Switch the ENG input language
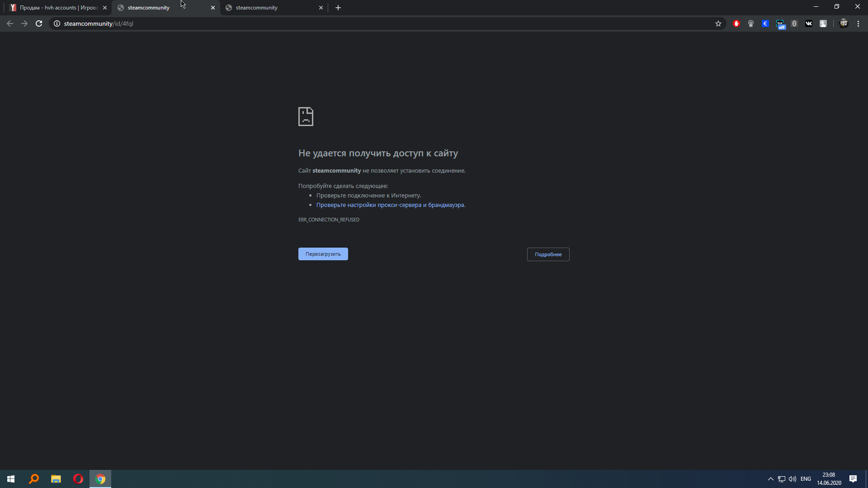 [x=806, y=479]
